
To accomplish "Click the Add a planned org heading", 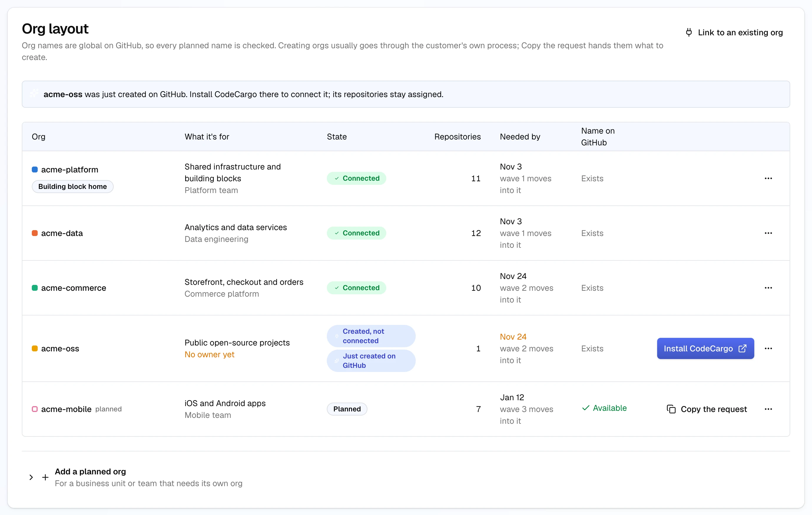I will click(x=90, y=471).
